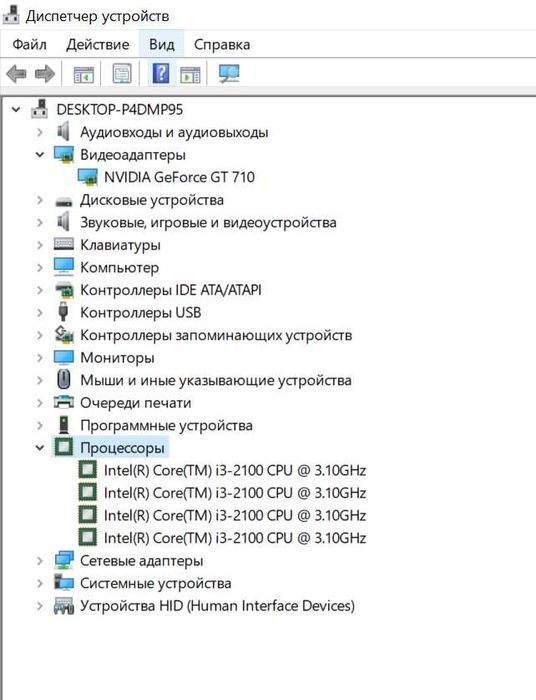536x700 pixels.
Task: Open the Файл menu
Action: (x=29, y=44)
